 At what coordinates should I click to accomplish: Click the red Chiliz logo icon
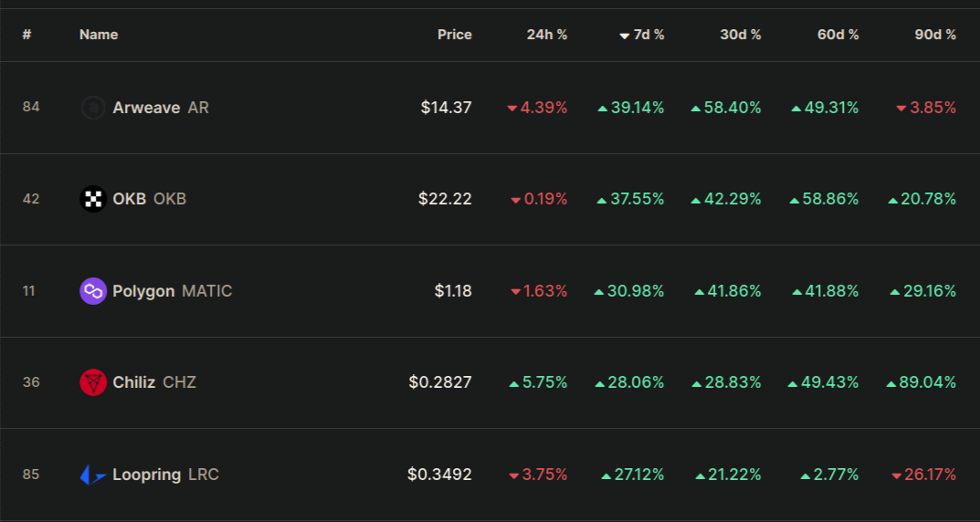coord(93,382)
